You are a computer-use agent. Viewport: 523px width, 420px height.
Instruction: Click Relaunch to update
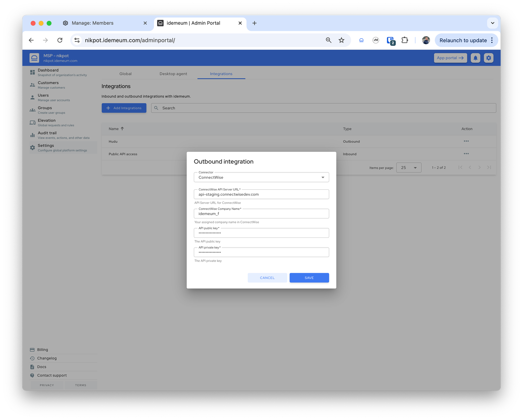click(463, 40)
